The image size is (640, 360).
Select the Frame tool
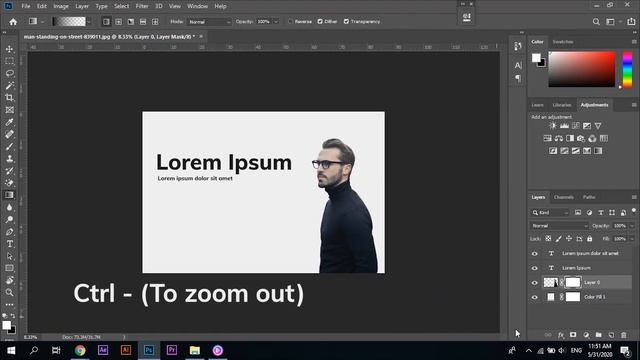click(x=9, y=110)
